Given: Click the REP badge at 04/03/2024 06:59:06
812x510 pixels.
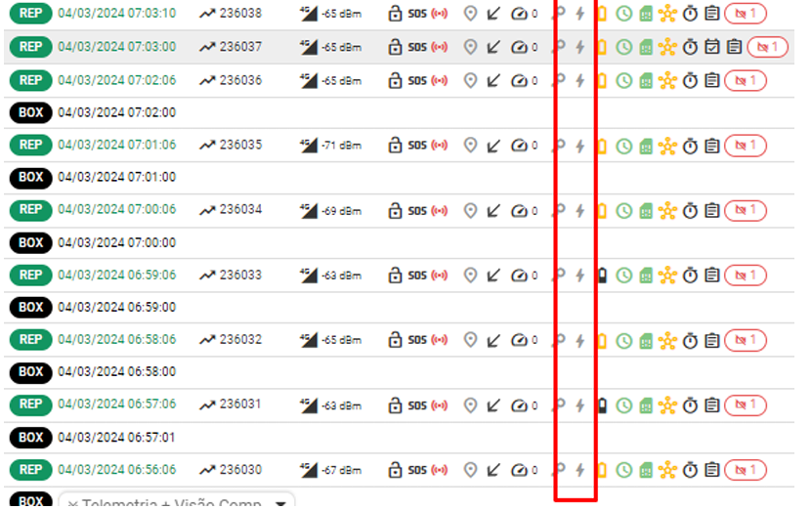Looking at the screenshot, I should pos(30,276).
